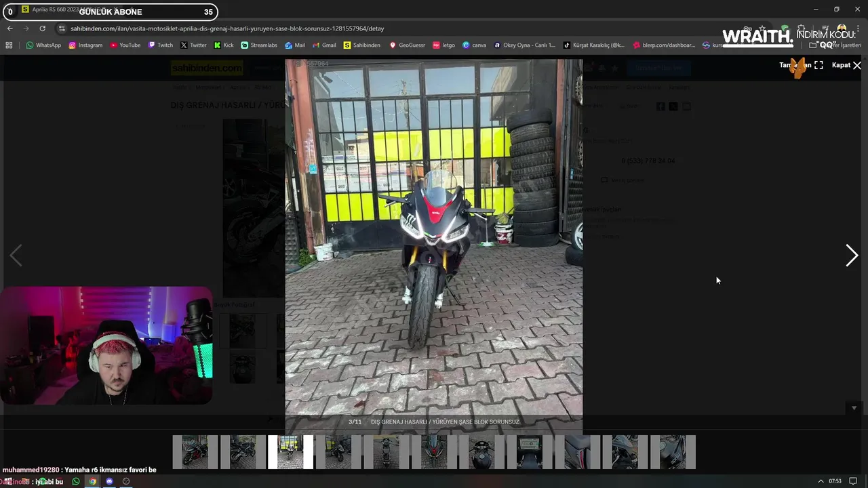Viewport: 868px width, 488px height.
Task: Click the site info icon in address bar
Action: coord(62,28)
